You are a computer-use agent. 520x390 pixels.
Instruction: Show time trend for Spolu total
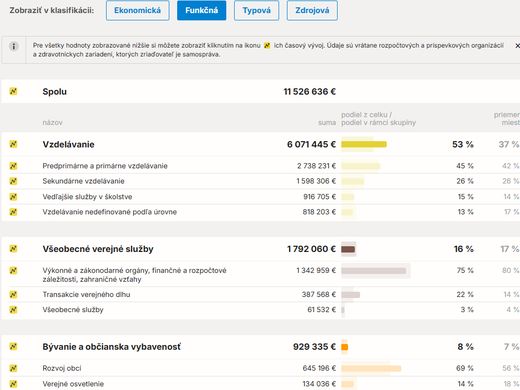point(13,91)
